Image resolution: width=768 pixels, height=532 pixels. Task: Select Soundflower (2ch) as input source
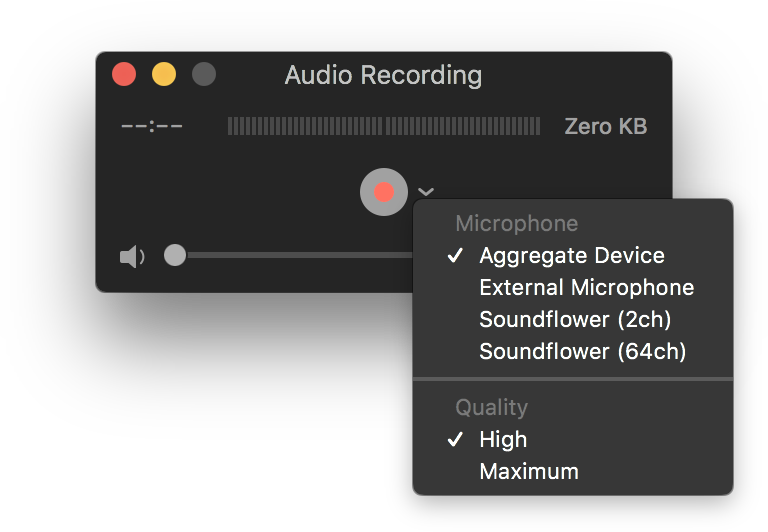[573, 319]
